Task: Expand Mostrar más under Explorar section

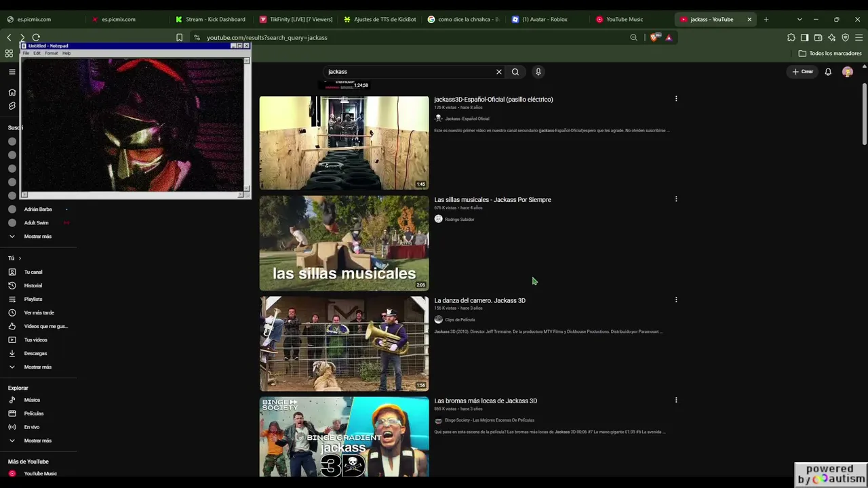Action: pos(38,441)
